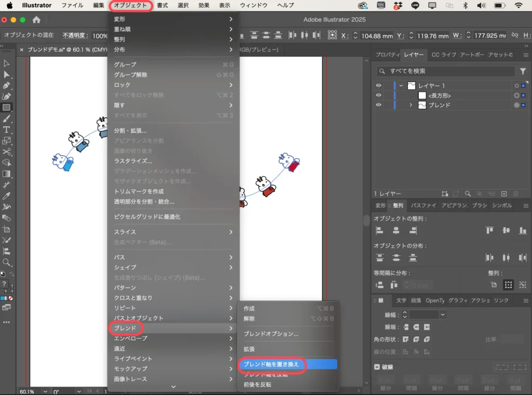Select 拡張 in the blend submenu
The image size is (532, 395).
249,349
